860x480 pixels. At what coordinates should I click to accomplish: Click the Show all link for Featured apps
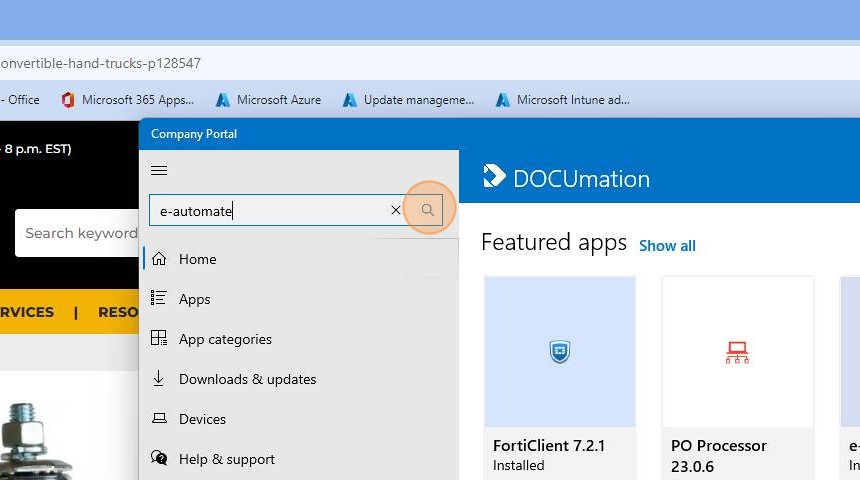(667, 246)
